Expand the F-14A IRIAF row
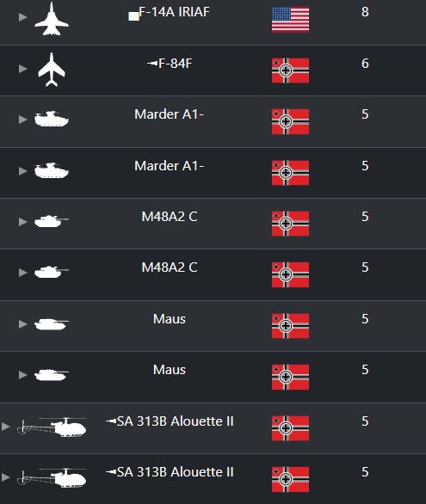This screenshot has width=426, height=504. (22, 17)
